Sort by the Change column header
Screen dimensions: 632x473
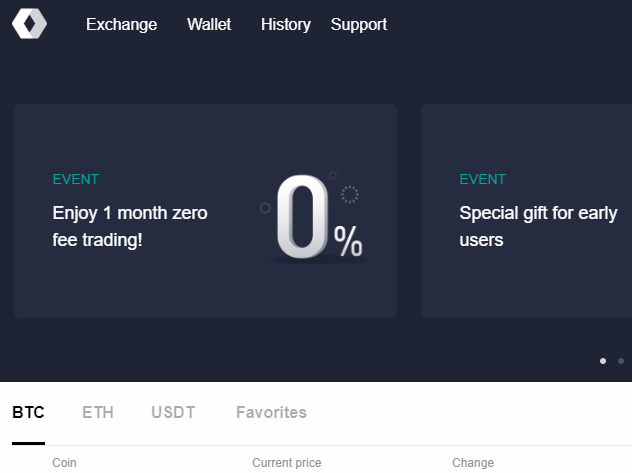point(473,463)
